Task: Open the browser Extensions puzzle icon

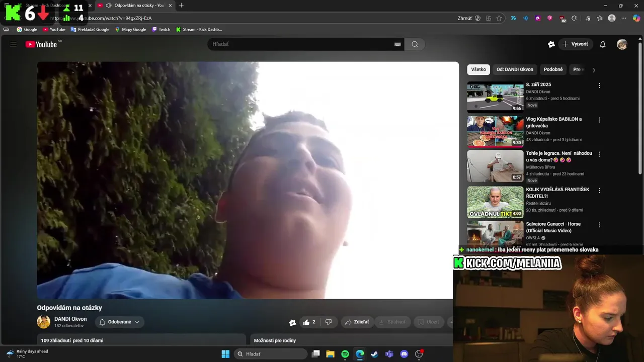Action: pyautogui.click(x=574, y=18)
